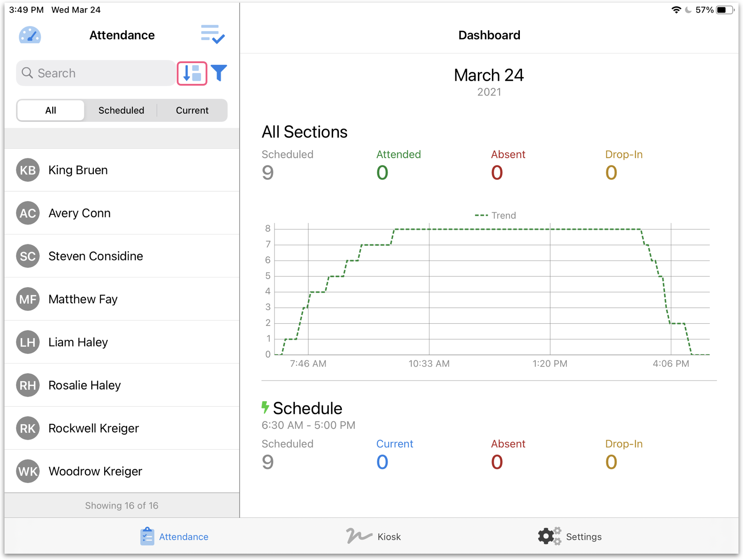Open the sort and group options

[x=192, y=73]
